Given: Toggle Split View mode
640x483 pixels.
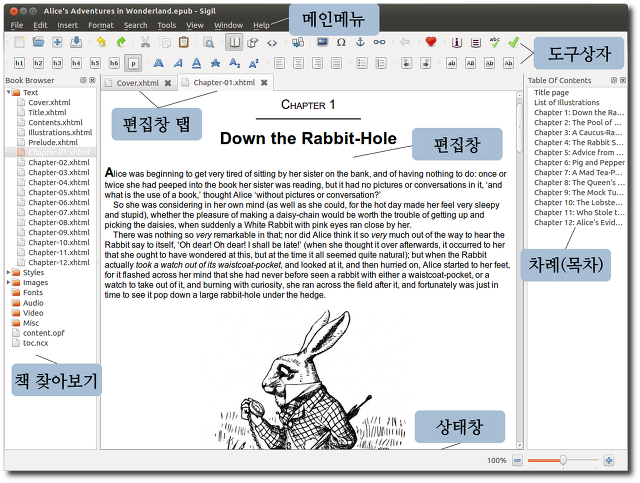Looking at the screenshot, I should coord(253,42).
